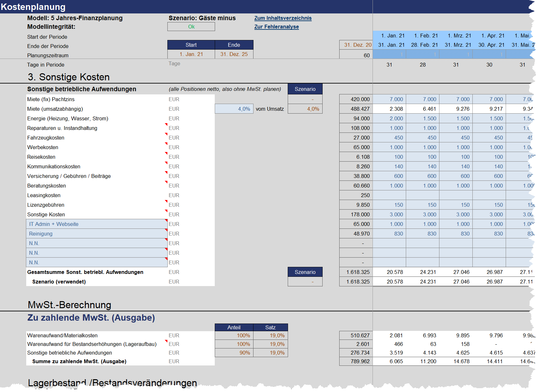Select the 90% Anteil cell

click(x=234, y=353)
